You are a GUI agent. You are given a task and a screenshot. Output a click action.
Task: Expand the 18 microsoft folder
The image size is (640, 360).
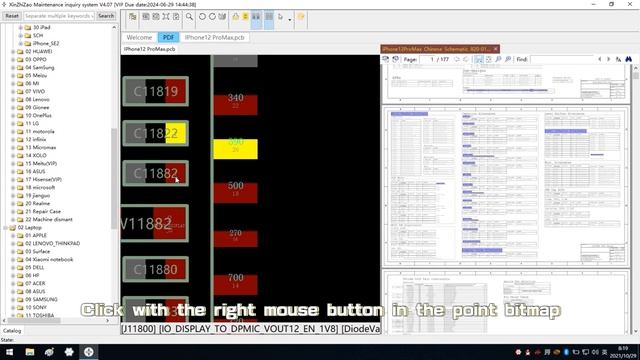pos(13,187)
